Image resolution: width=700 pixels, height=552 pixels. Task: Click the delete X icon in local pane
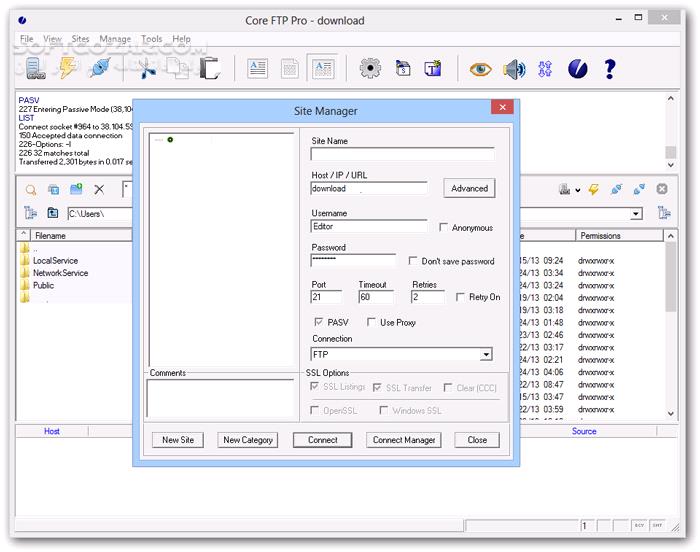[99, 190]
